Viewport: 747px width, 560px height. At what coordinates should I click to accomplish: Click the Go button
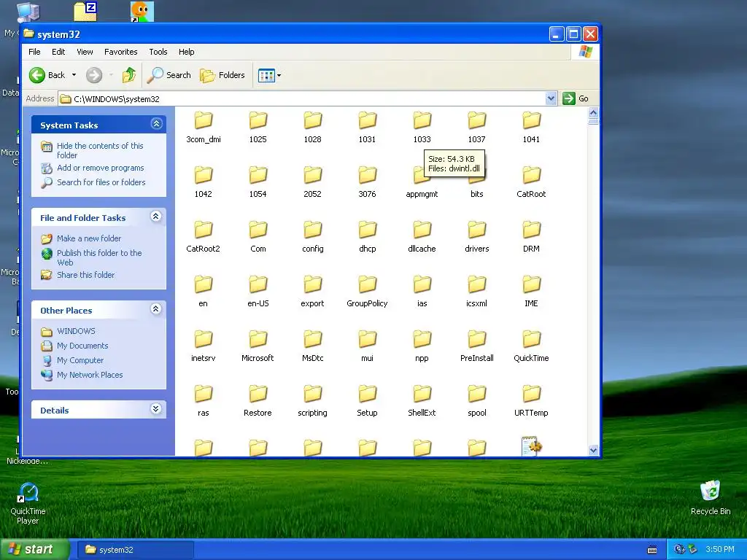pyautogui.click(x=576, y=98)
